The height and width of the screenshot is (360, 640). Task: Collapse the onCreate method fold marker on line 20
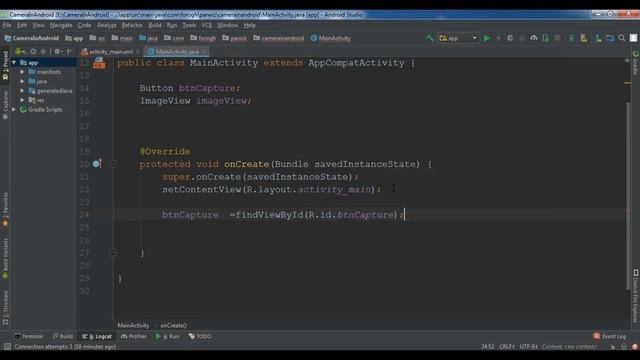pyautogui.click(x=113, y=164)
